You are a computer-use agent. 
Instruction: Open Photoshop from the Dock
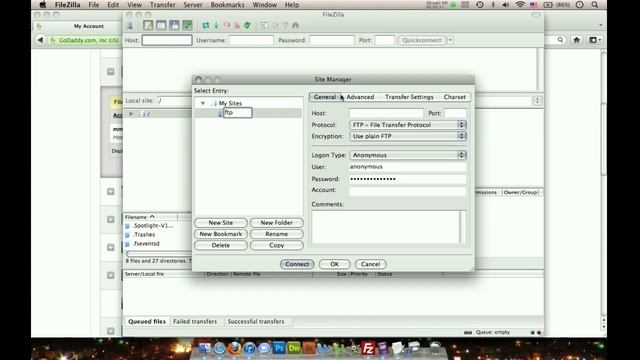tap(279, 348)
